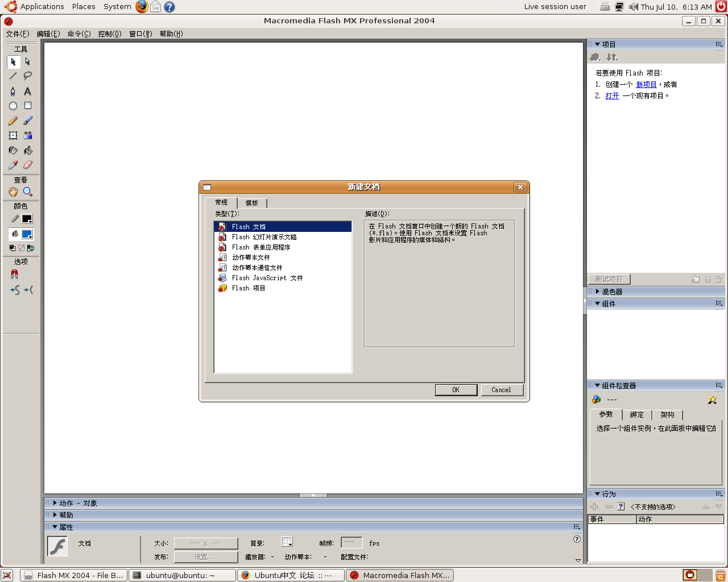Screen dimensions: 728x582
Task: Switch to the 模板 tab in dialog
Action: click(x=252, y=203)
